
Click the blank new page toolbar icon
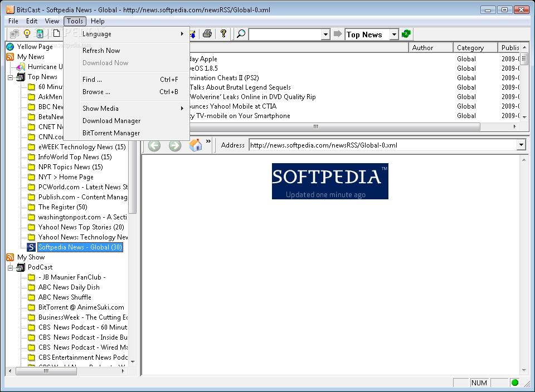(x=57, y=33)
